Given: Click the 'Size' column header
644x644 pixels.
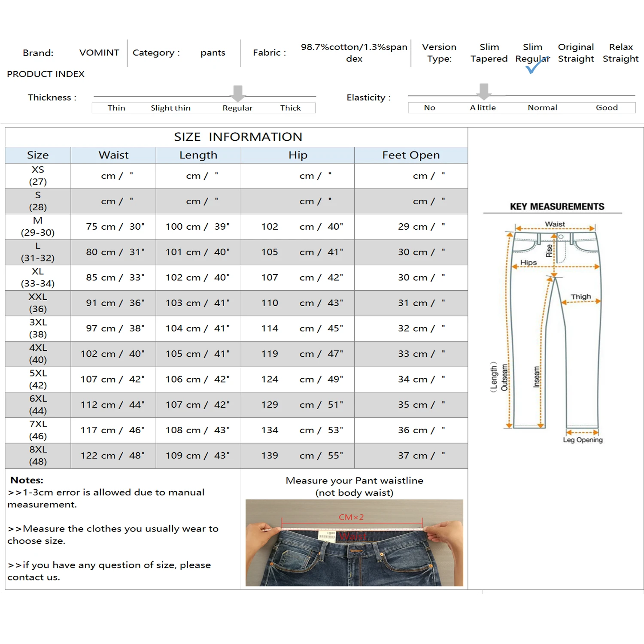Looking at the screenshot, I should (x=38, y=155).
